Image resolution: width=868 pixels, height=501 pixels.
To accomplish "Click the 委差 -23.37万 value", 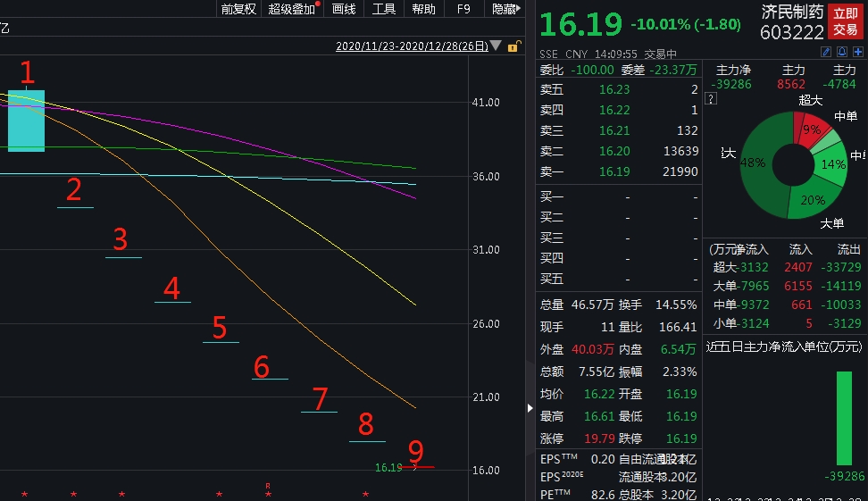I will [x=673, y=70].
